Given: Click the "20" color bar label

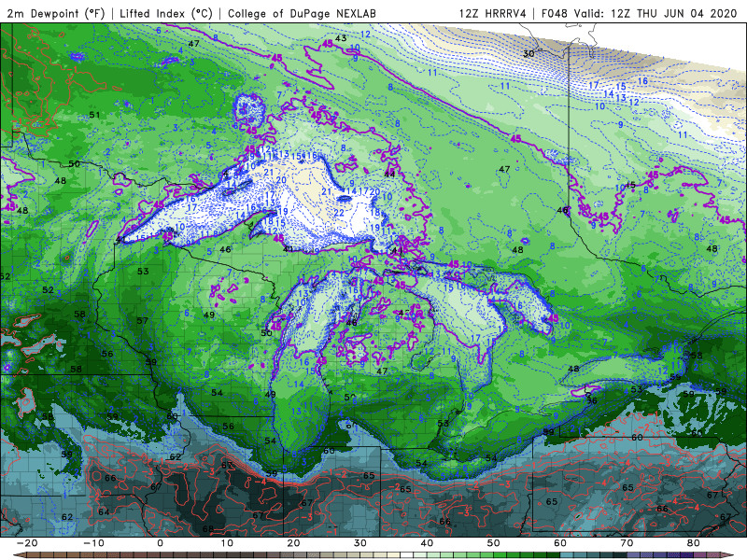Looking at the screenshot, I should [293, 543].
